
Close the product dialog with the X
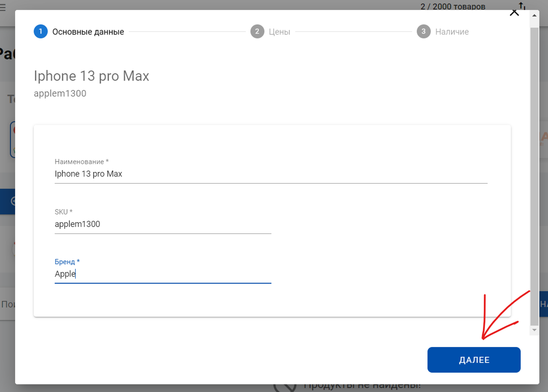[x=514, y=13]
